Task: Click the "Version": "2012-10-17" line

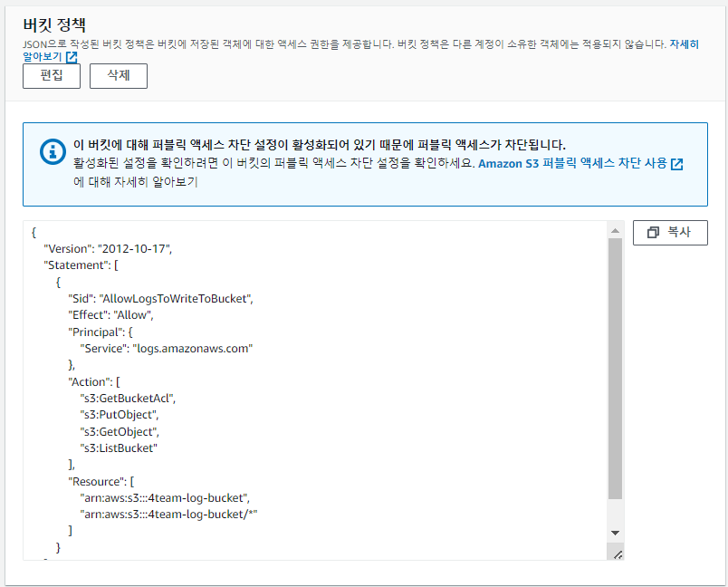Action: point(108,249)
